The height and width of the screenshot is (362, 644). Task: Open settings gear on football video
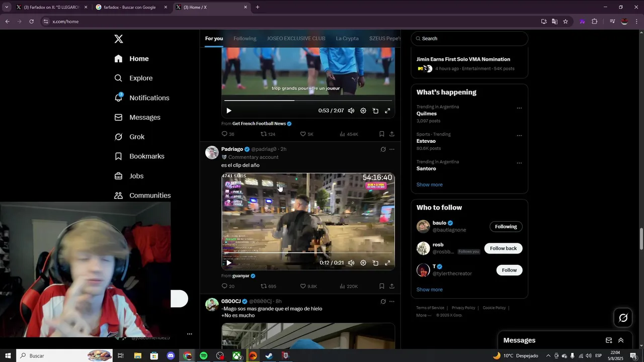pos(363,111)
